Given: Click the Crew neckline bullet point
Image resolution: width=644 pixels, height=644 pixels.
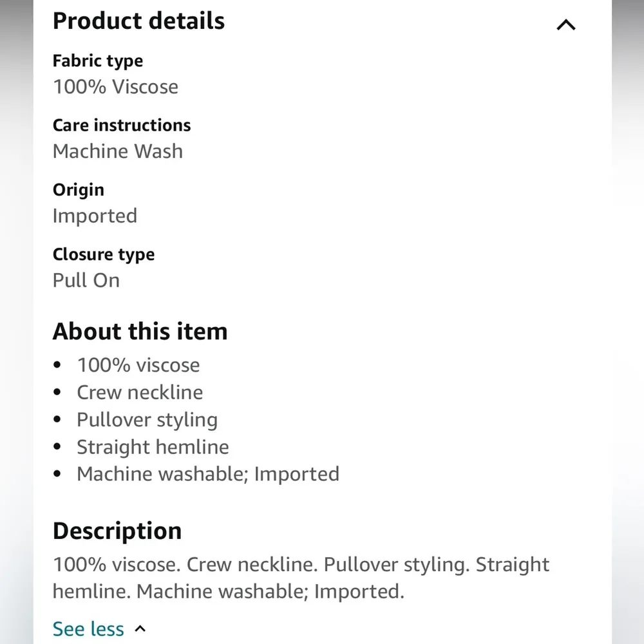Looking at the screenshot, I should point(140,392).
